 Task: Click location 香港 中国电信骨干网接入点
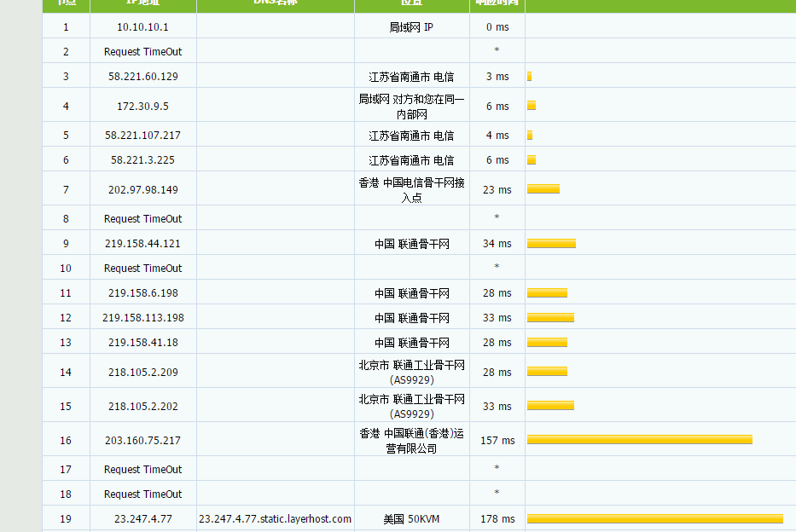(411, 190)
